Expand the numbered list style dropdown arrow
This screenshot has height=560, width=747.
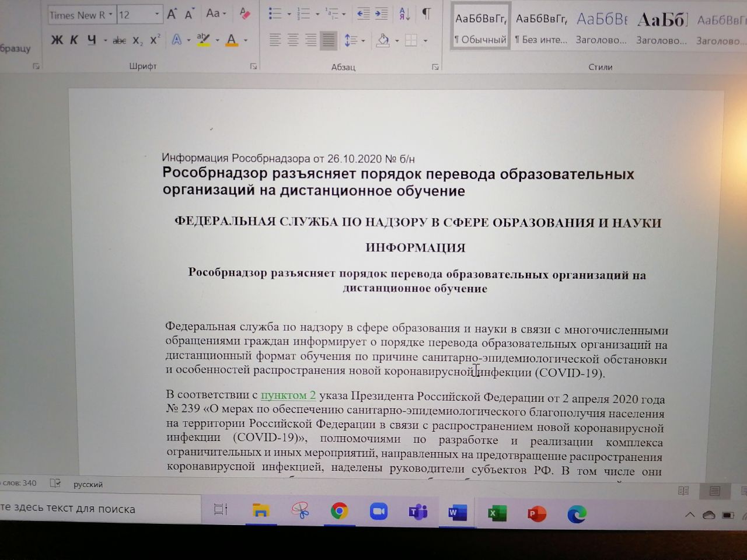[x=317, y=14]
